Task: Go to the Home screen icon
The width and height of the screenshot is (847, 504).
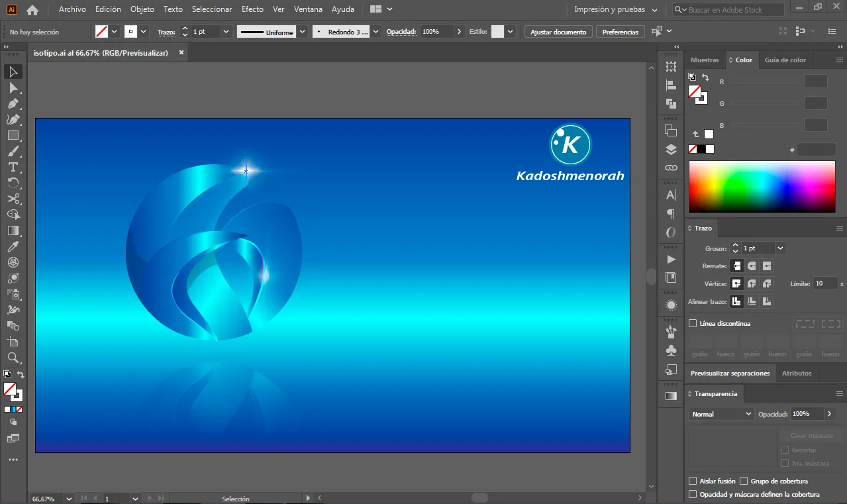Action: (x=32, y=10)
